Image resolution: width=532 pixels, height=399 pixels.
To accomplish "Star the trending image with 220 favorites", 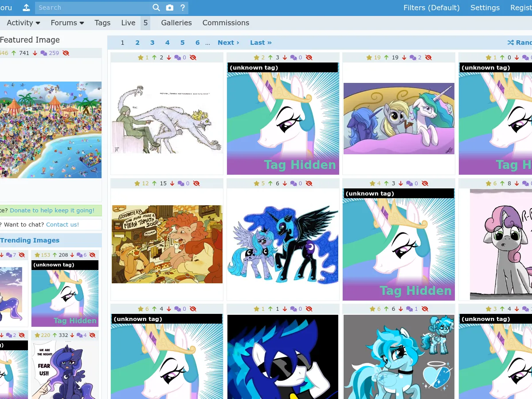I will pyautogui.click(x=37, y=335).
